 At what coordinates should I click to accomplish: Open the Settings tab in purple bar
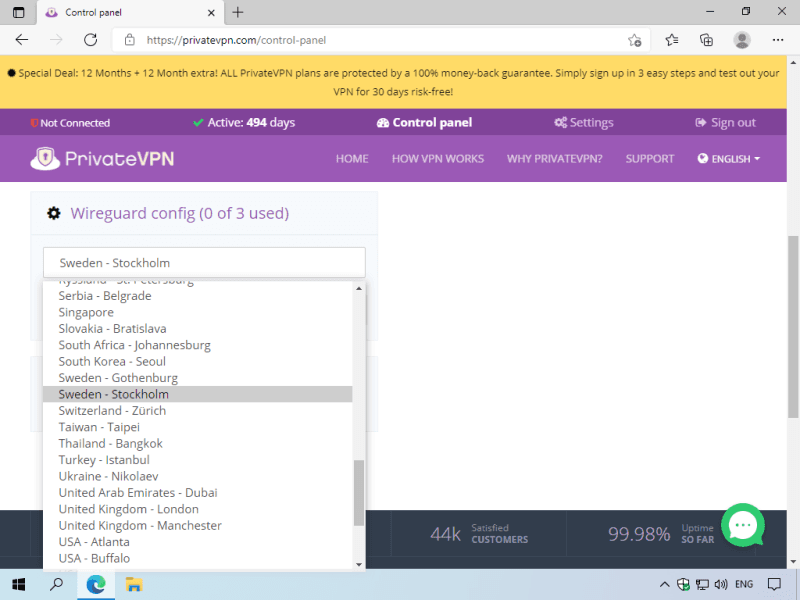584,123
